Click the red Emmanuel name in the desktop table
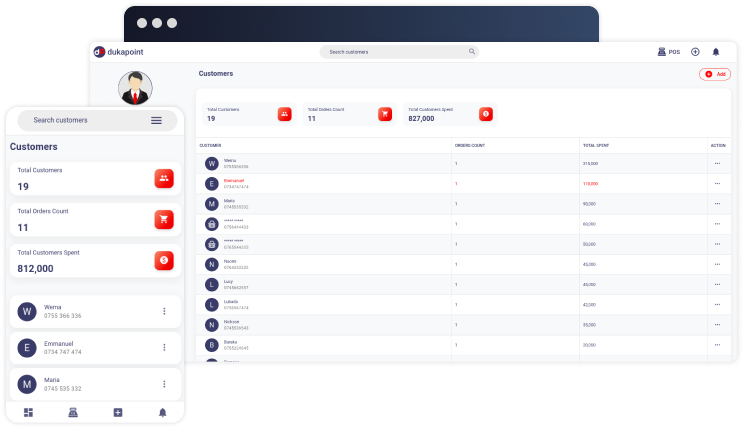 click(x=234, y=181)
